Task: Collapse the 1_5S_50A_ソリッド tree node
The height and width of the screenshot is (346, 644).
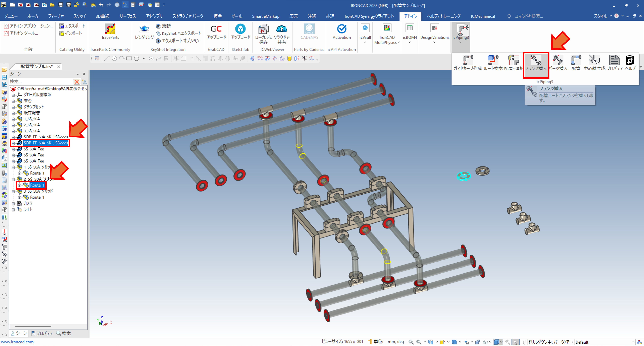Action: tap(13, 167)
